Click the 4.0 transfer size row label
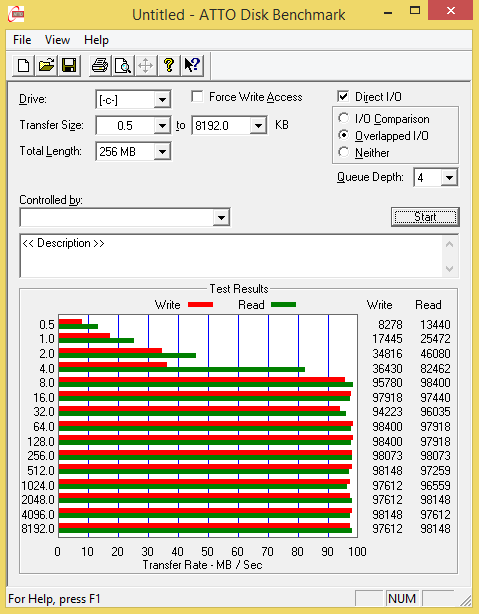 pos(47,368)
